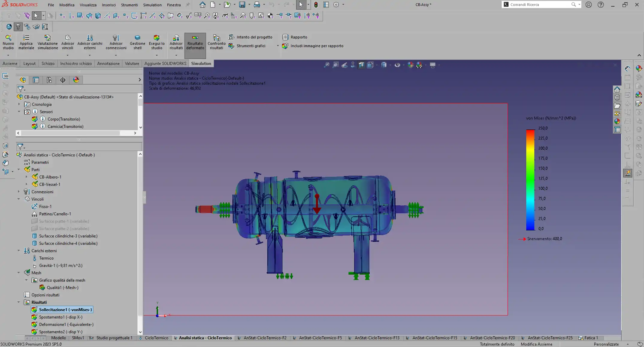Run study with Esegui lo studio

[157, 42]
